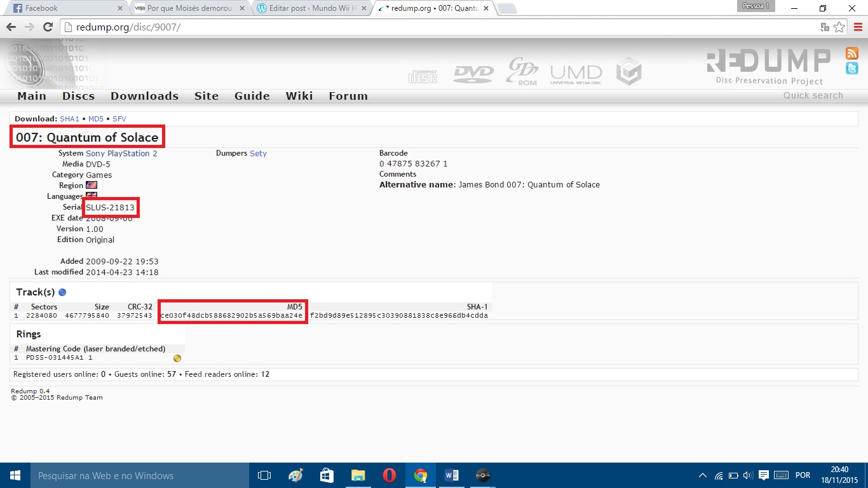Image resolution: width=868 pixels, height=488 pixels.
Task: Open Word from the taskbar
Action: tap(452, 475)
